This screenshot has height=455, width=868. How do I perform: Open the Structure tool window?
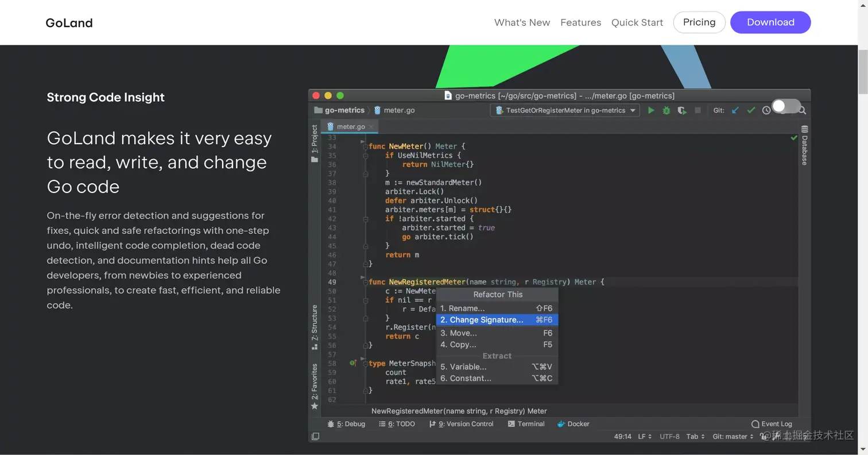pyautogui.click(x=315, y=327)
